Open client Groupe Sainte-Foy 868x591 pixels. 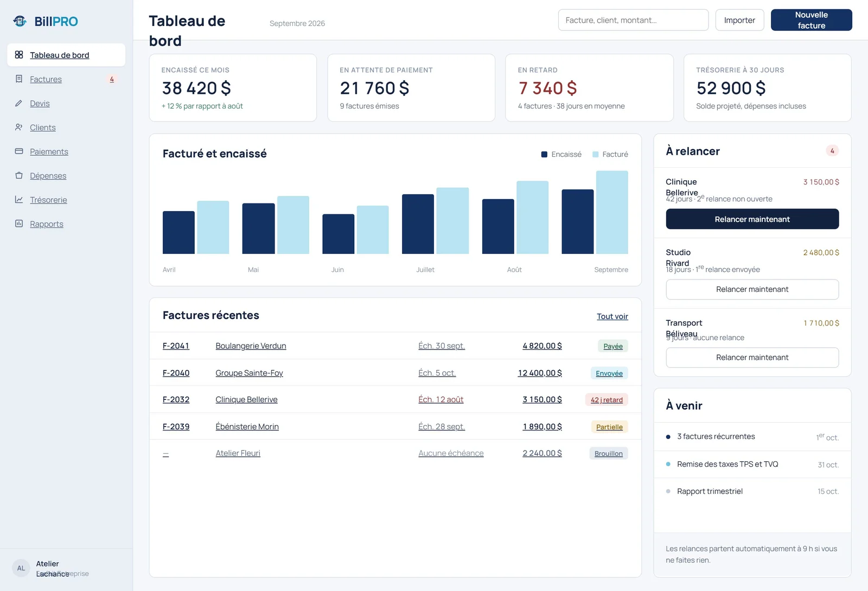point(249,373)
